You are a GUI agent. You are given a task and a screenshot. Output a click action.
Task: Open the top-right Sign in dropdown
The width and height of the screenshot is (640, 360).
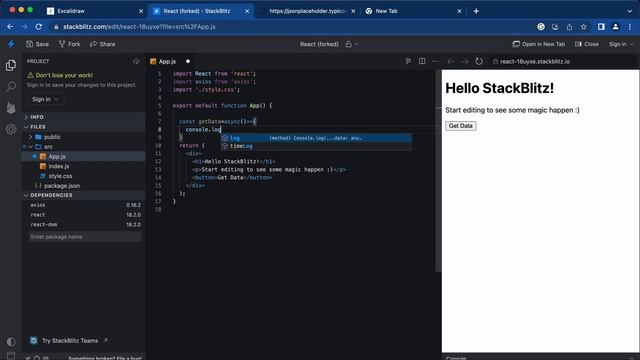(621, 44)
